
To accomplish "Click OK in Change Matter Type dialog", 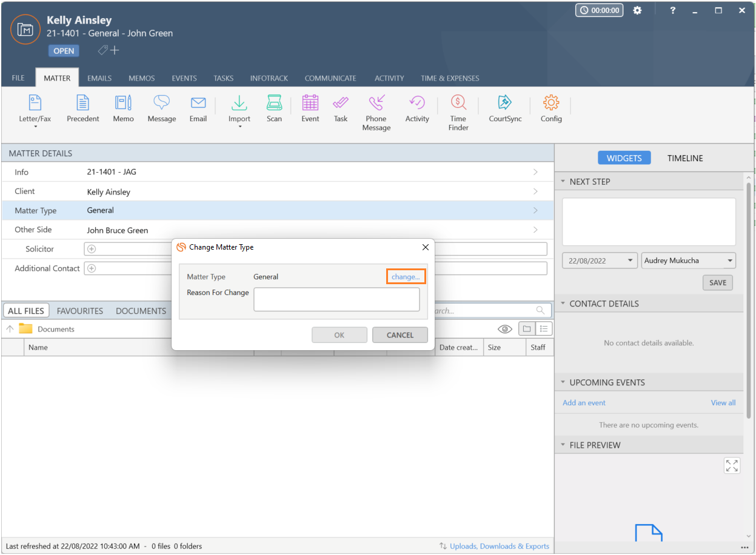I will [340, 335].
